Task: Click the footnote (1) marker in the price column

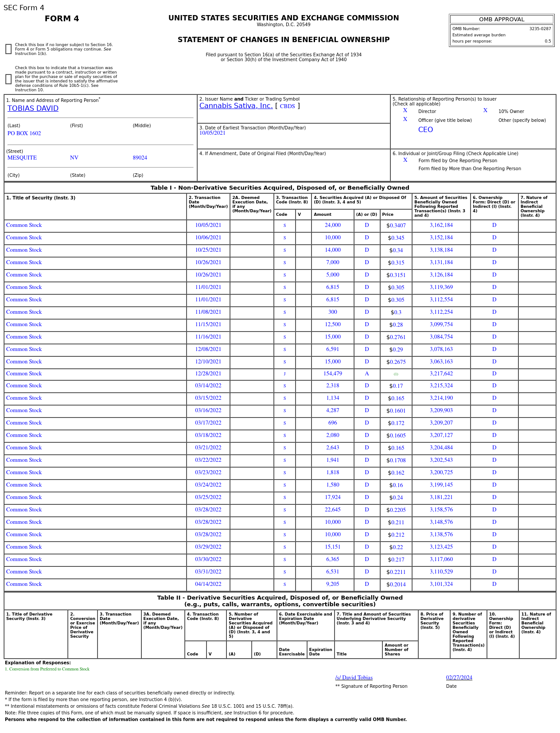Action: (x=396, y=374)
